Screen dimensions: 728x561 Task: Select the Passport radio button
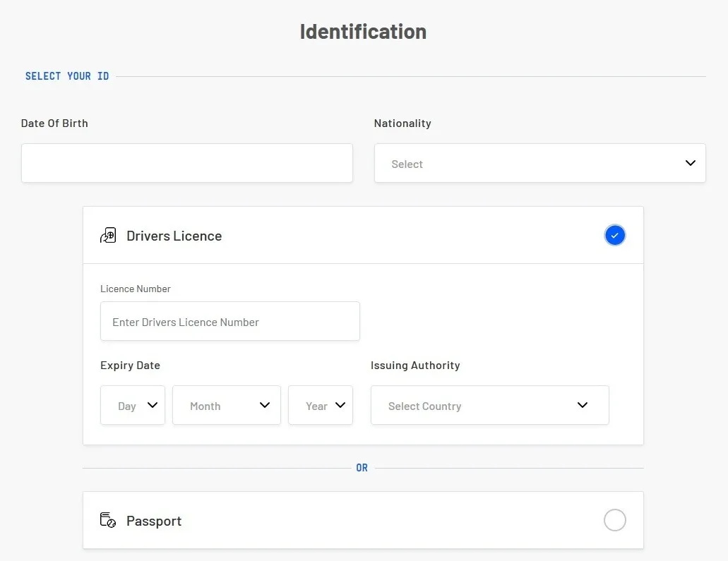(x=614, y=520)
